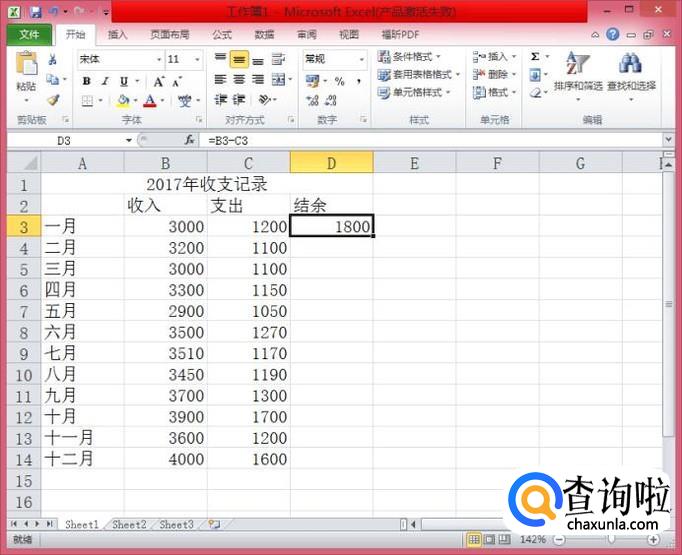682x555 pixels.
Task: Toggle middle vertical alignment
Action: [239, 59]
